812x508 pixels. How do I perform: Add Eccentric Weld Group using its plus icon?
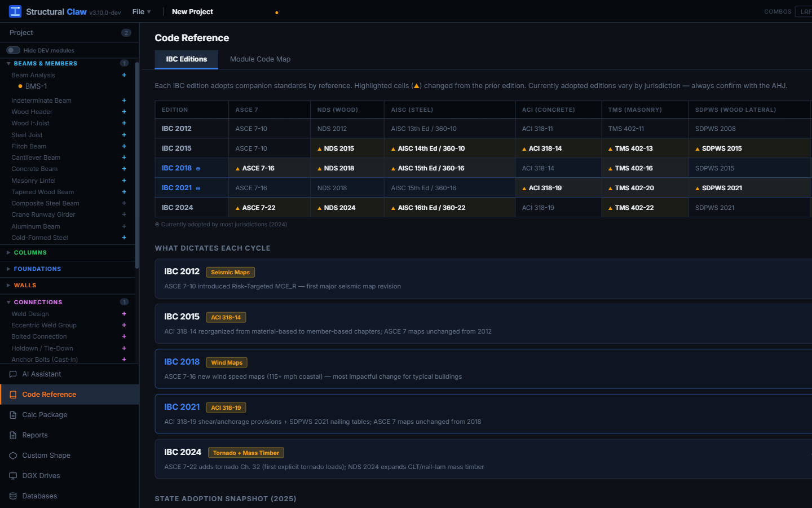click(x=124, y=325)
